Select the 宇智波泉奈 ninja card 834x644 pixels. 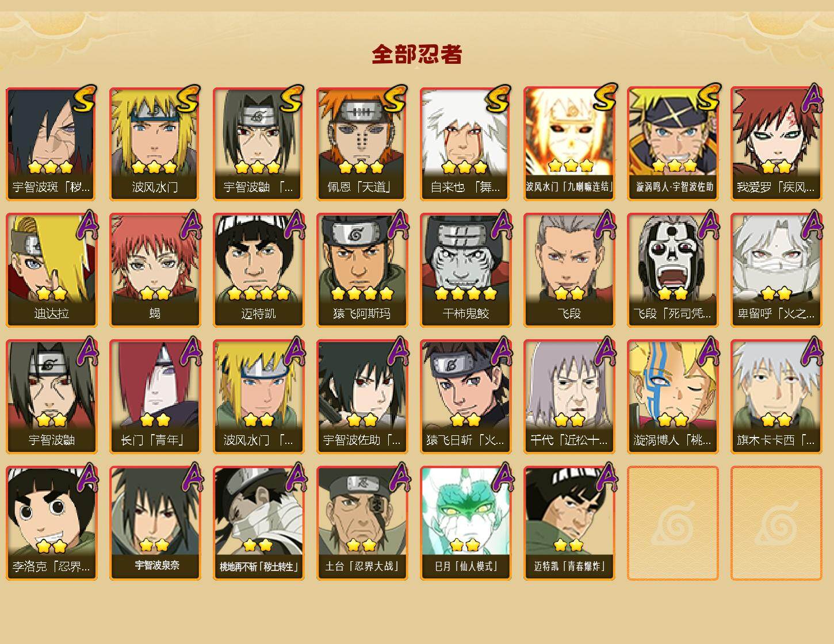pyautogui.click(x=155, y=523)
